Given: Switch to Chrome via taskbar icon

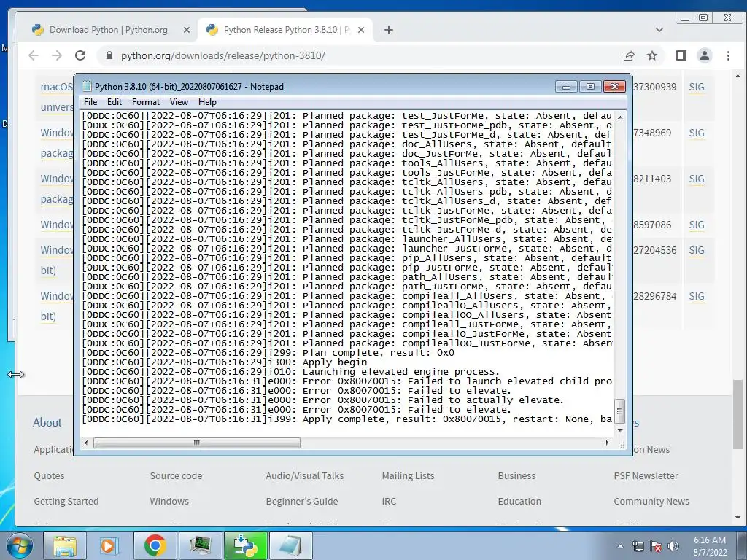Looking at the screenshot, I should pyautogui.click(x=155, y=545).
